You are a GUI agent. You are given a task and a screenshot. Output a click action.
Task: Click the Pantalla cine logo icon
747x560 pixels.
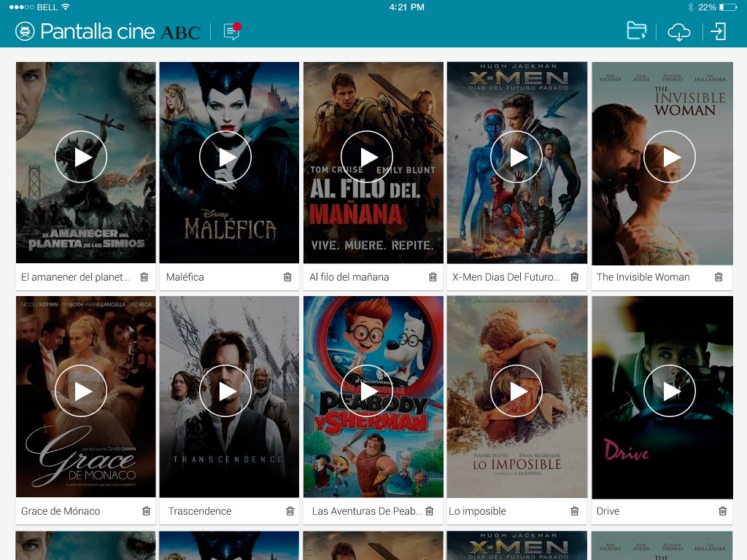click(x=25, y=31)
